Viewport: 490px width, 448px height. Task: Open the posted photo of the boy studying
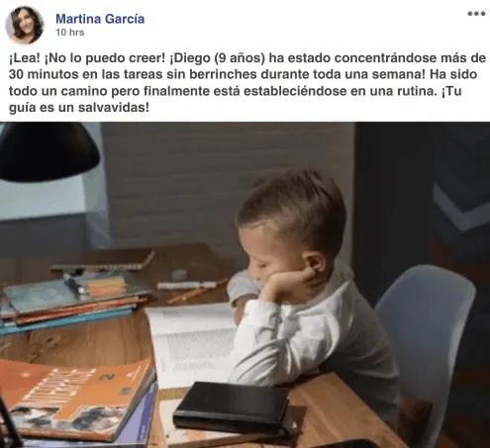pos(245,285)
